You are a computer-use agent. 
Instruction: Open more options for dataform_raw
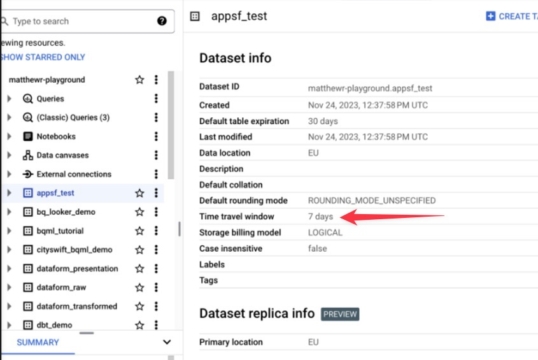pos(156,287)
